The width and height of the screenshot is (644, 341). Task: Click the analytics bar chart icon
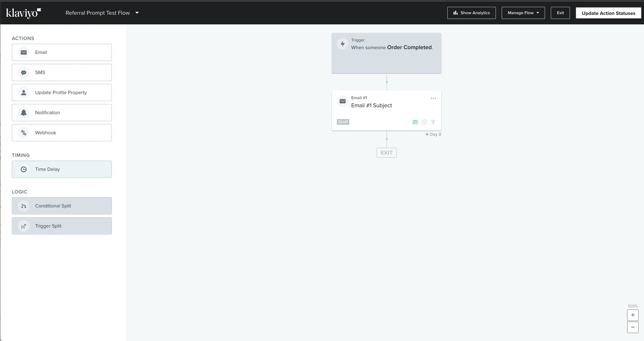(x=456, y=13)
